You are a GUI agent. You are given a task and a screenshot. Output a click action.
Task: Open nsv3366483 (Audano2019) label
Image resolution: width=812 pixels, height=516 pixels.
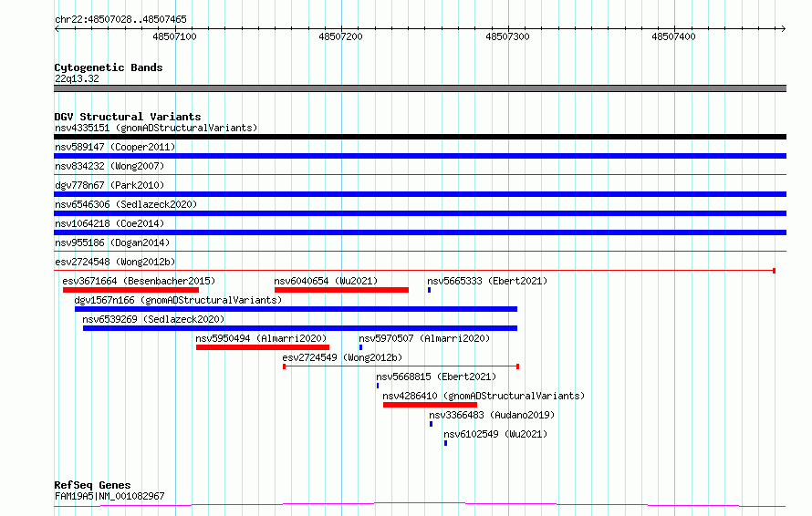(x=492, y=415)
